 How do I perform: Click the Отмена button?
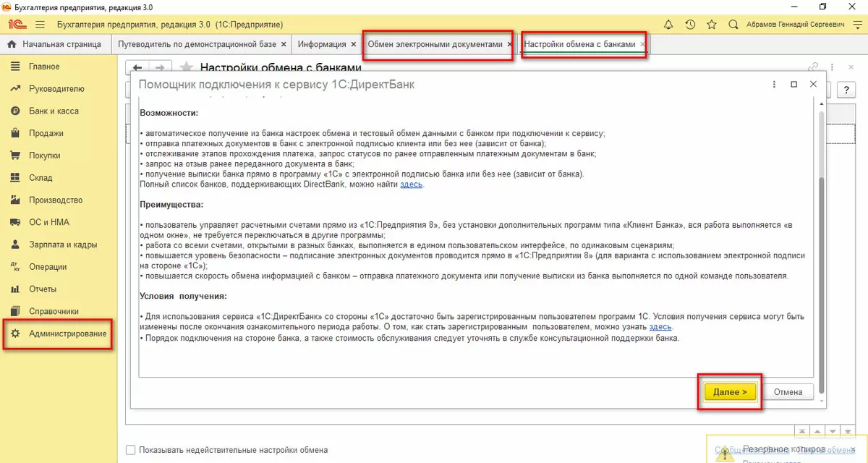[788, 392]
